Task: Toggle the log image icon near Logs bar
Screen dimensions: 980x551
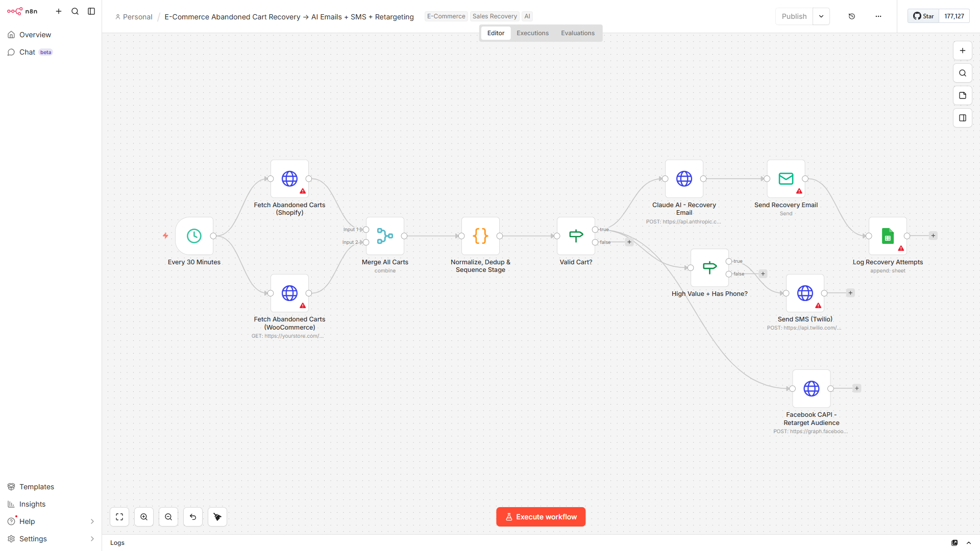Action: (953, 542)
